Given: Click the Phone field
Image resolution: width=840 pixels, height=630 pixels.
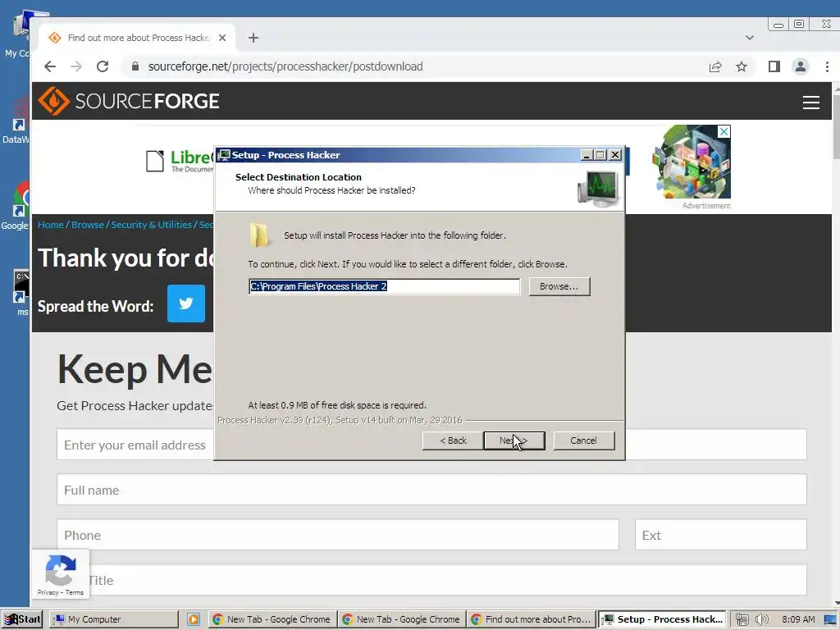Looking at the screenshot, I should coord(337,534).
